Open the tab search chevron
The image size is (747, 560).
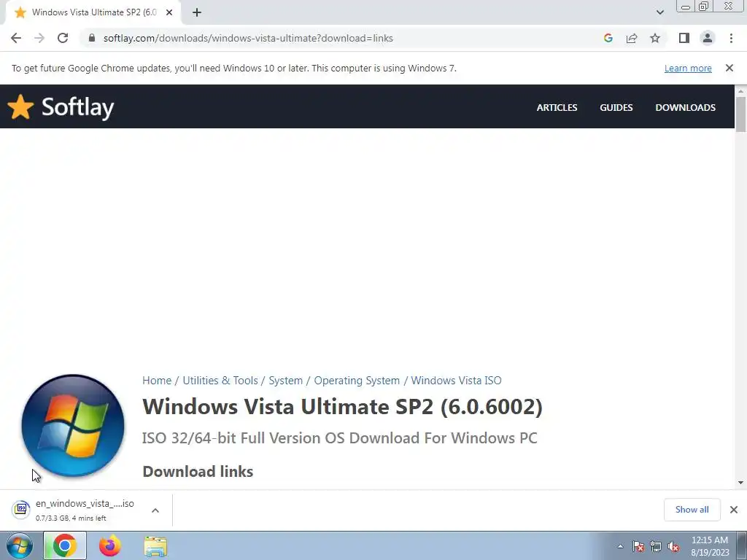coord(659,12)
